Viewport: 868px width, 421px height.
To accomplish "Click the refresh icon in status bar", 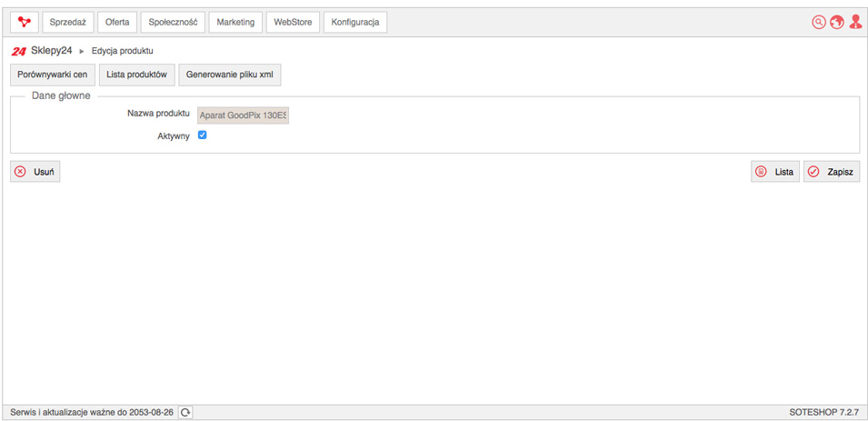I will pos(185,413).
